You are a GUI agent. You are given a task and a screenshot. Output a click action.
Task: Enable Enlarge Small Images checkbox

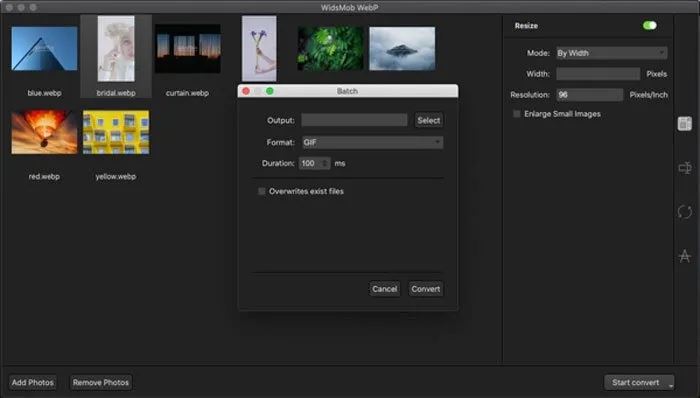[x=517, y=114]
